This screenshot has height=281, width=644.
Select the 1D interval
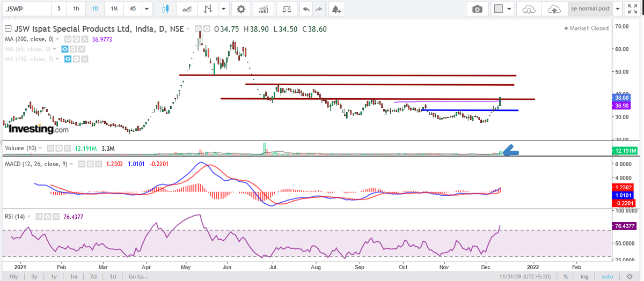pos(95,9)
